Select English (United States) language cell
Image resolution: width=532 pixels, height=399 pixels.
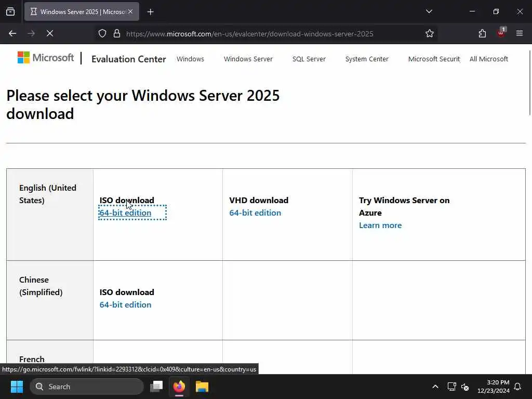click(x=50, y=215)
